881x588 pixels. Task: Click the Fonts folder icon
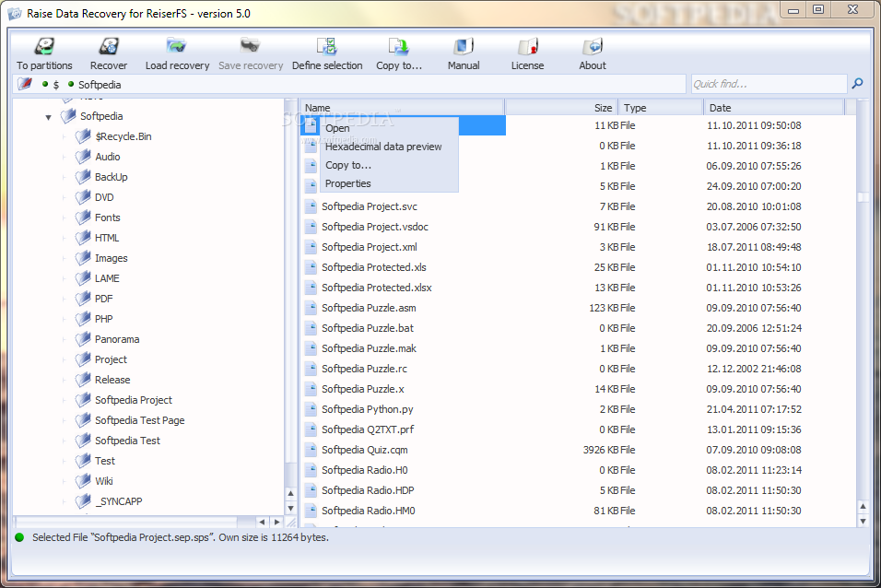tap(83, 217)
